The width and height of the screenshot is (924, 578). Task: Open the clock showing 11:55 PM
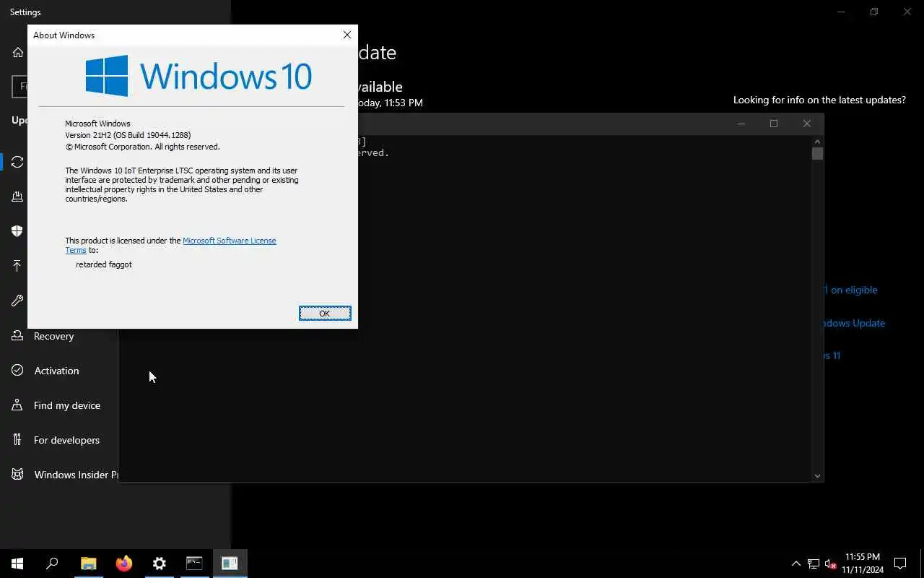coord(863,564)
